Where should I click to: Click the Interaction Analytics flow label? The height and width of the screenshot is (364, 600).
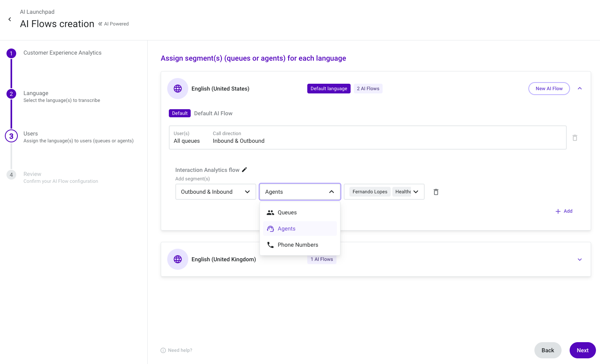click(207, 170)
